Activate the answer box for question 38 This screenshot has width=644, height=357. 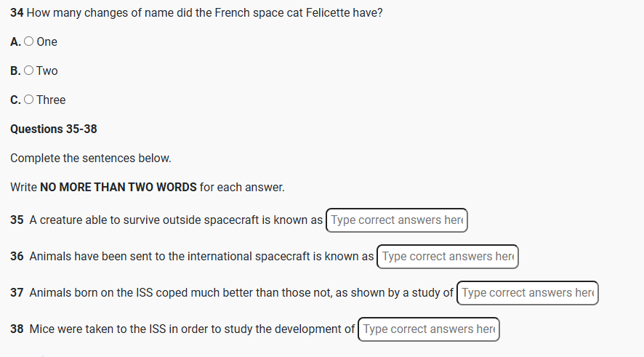(x=429, y=329)
